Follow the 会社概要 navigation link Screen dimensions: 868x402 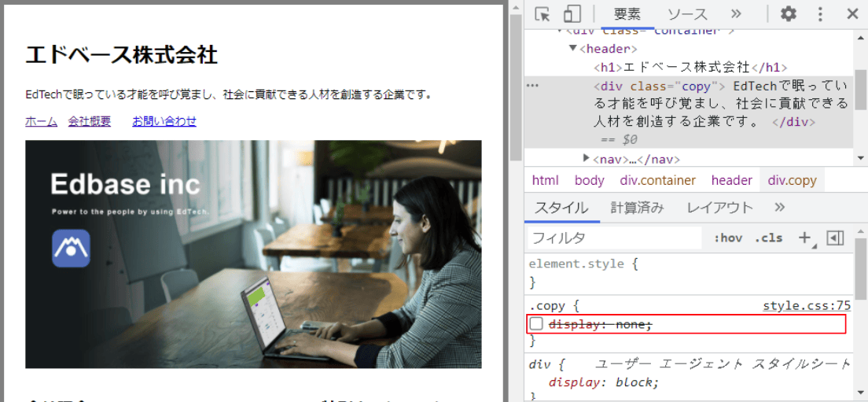click(x=90, y=121)
